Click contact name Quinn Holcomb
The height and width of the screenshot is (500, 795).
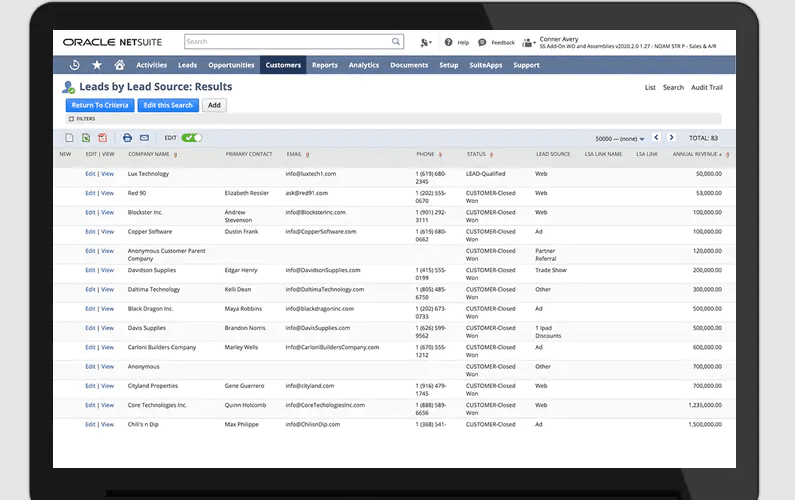245,405
